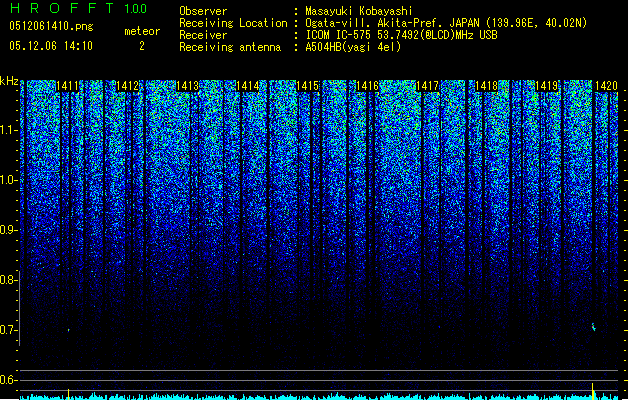
Task: Click the meteor count label
Action: tap(142, 31)
